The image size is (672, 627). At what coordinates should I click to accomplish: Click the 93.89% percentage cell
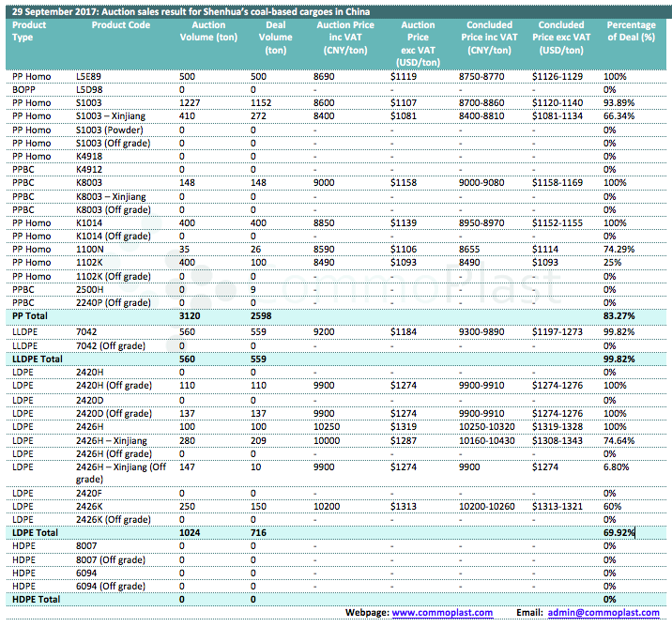620,101
